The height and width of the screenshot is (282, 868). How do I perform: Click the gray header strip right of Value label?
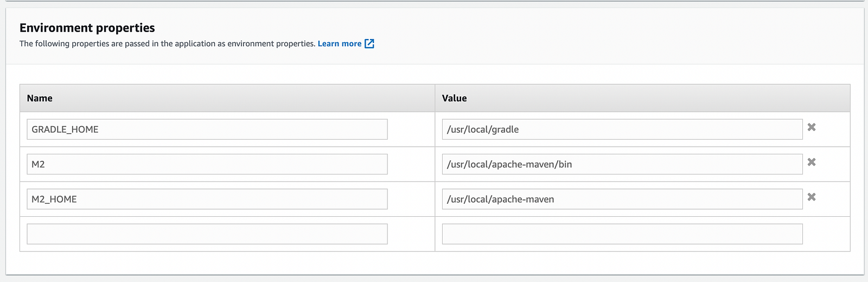[658, 98]
